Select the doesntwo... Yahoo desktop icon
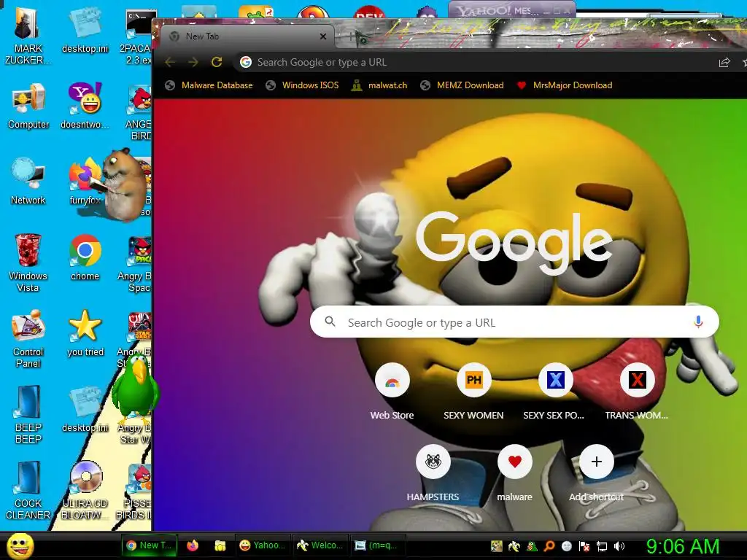 click(85, 106)
